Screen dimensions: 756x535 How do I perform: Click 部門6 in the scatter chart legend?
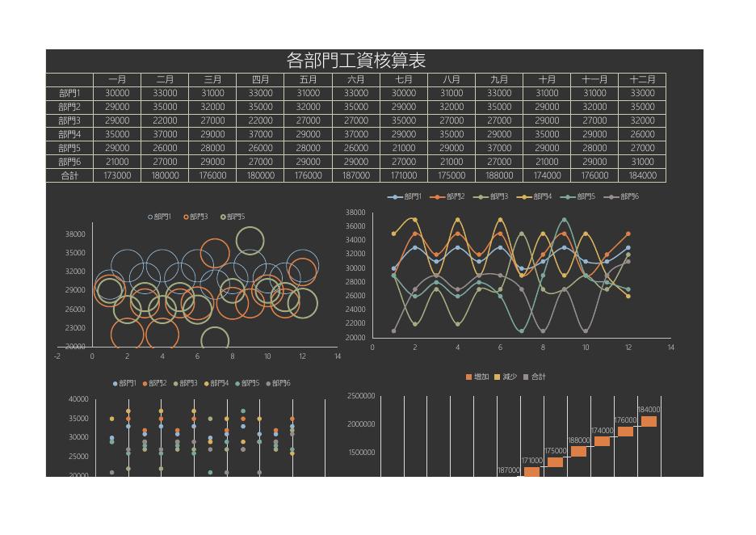(279, 384)
